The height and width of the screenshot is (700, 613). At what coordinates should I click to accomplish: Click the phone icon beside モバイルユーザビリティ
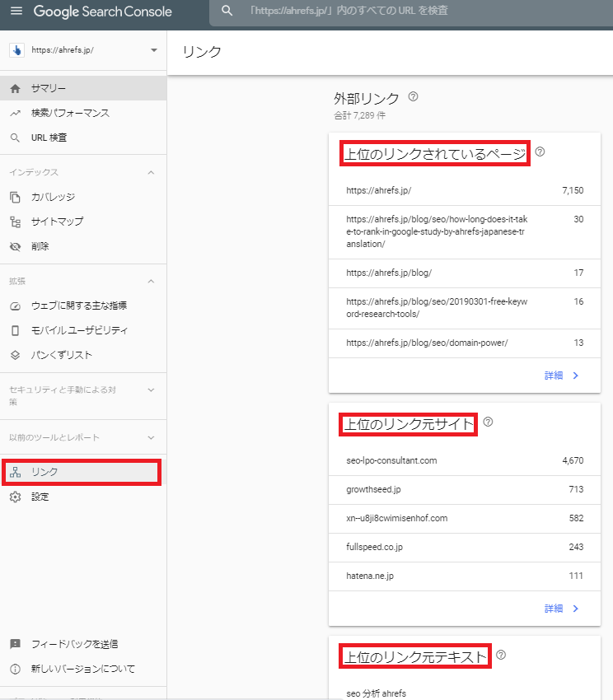(15, 330)
